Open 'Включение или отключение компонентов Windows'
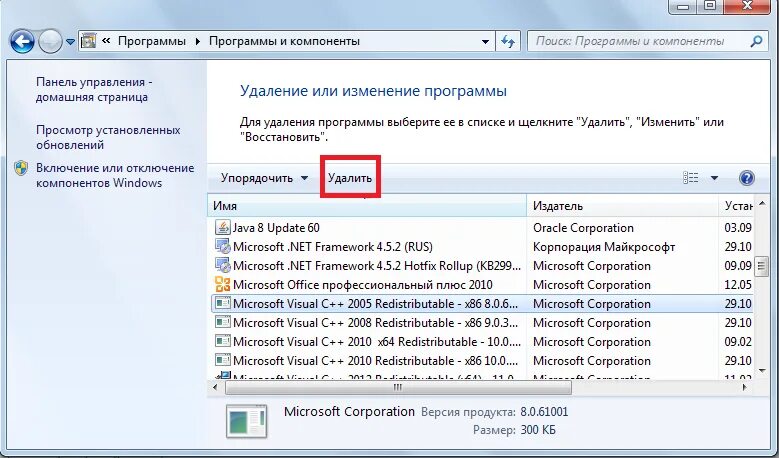779x458 pixels. pyautogui.click(x=115, y=175)
